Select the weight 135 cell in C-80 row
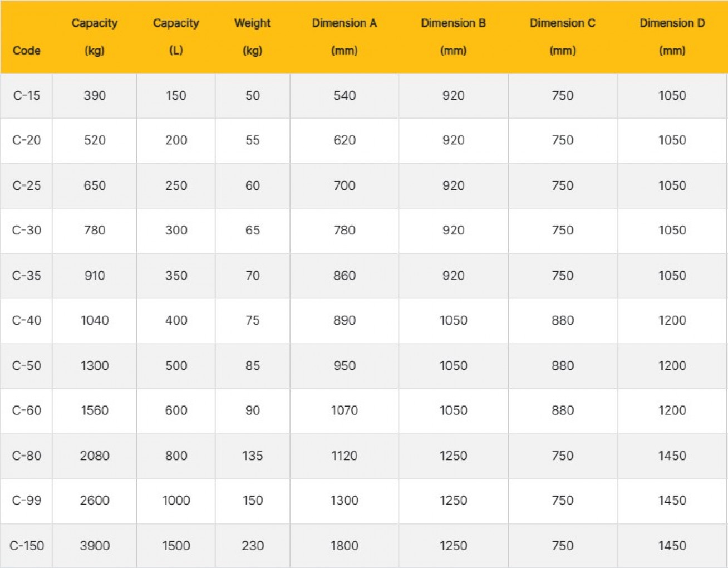The height and width of the screenshot is (568, 728). pyautogui.click(x=252, y=456)
